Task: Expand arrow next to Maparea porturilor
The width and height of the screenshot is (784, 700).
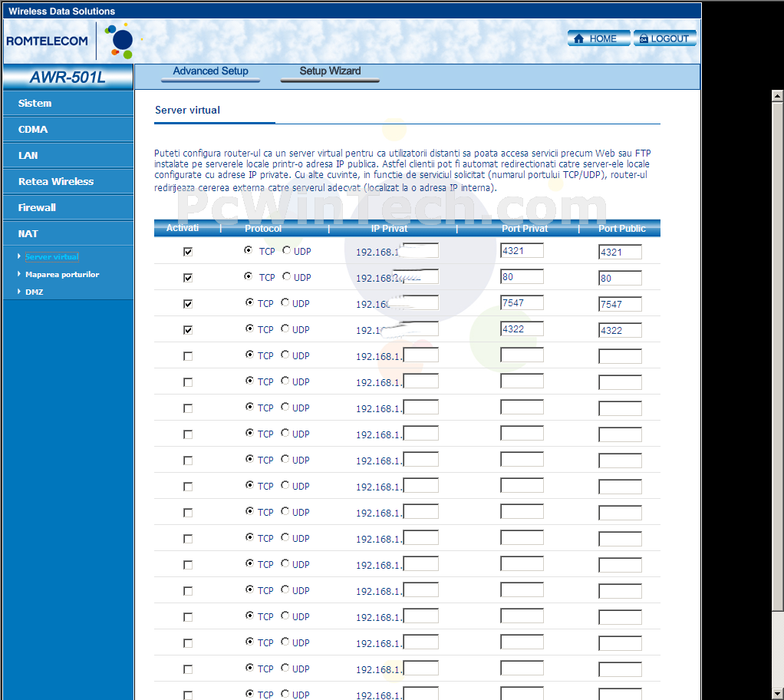Action: pyautogui.click(x=19, y=274)
